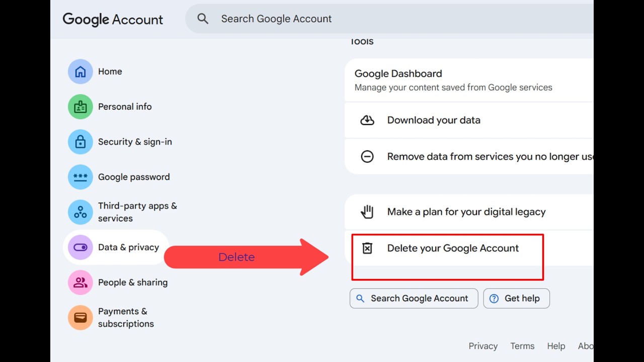Click the Payments & subscriptions card icon
Image resolution: width=644 pixels, height=362 pixels.
point(80,318)
